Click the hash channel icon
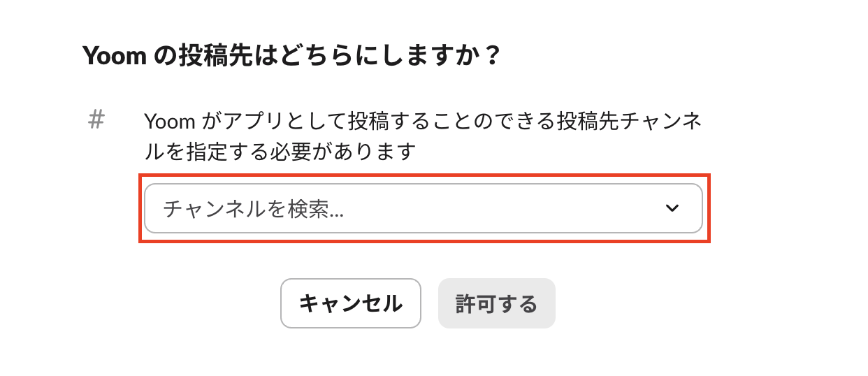868x376 pixels. [96, 120]
